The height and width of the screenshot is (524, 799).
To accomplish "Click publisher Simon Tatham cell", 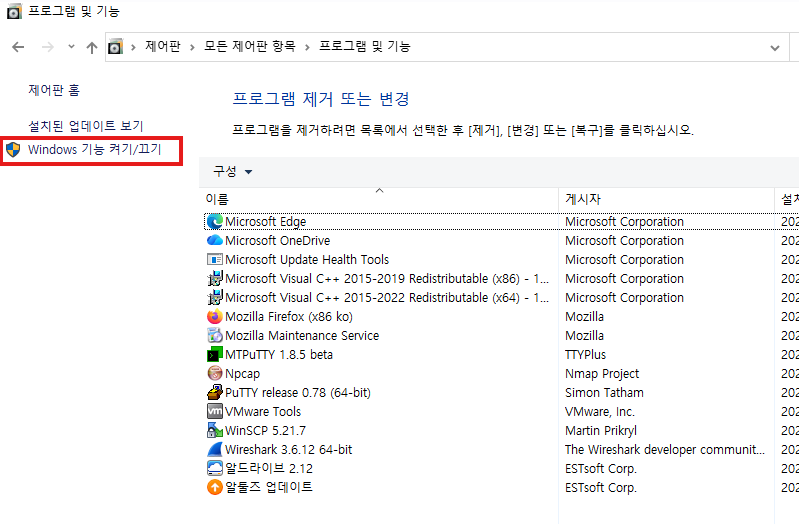I will coord(604,392).
